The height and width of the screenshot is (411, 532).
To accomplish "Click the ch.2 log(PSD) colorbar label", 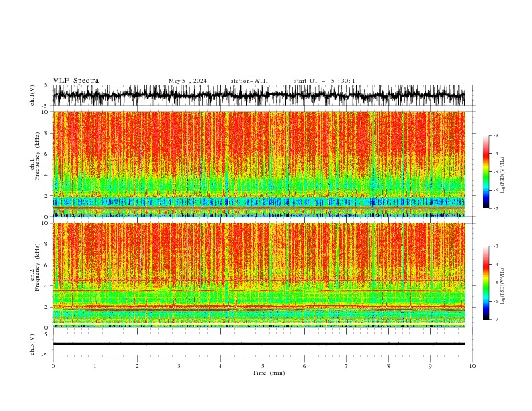I will coord(502,286).
